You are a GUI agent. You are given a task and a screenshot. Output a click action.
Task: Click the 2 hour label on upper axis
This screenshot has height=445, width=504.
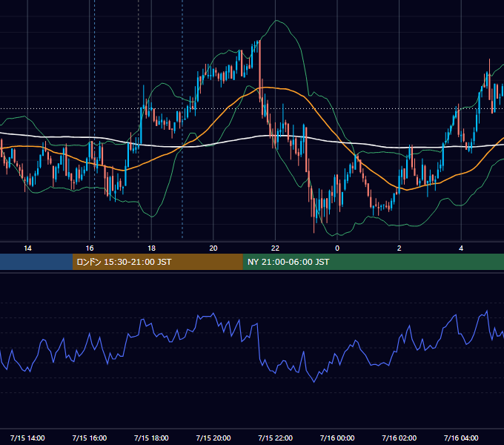click(x=399, y=248)
